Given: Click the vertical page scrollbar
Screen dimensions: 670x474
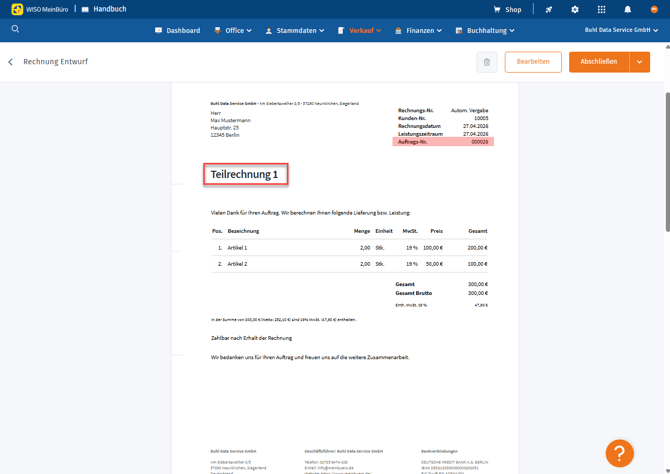Looking at the screenshot, I should (x=666, y=160).
